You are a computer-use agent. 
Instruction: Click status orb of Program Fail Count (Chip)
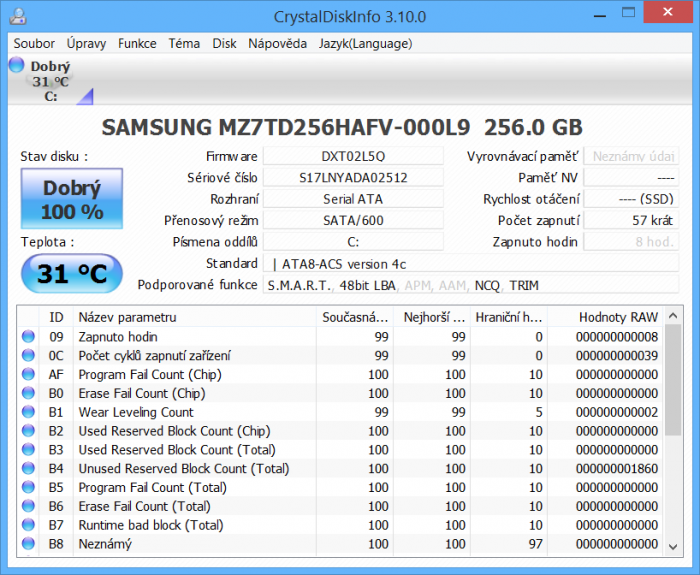pos(28,375)
